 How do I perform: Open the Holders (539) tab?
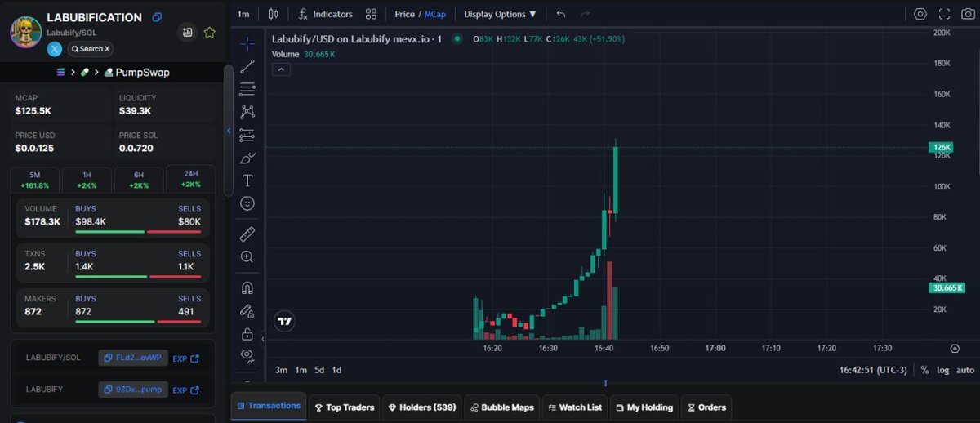pos(421,407)
